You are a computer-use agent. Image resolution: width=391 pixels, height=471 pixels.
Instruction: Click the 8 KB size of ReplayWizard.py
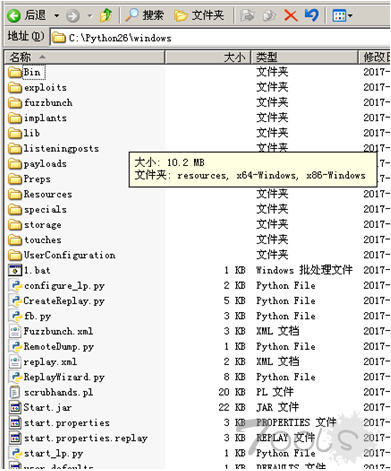tap(235, 377)
